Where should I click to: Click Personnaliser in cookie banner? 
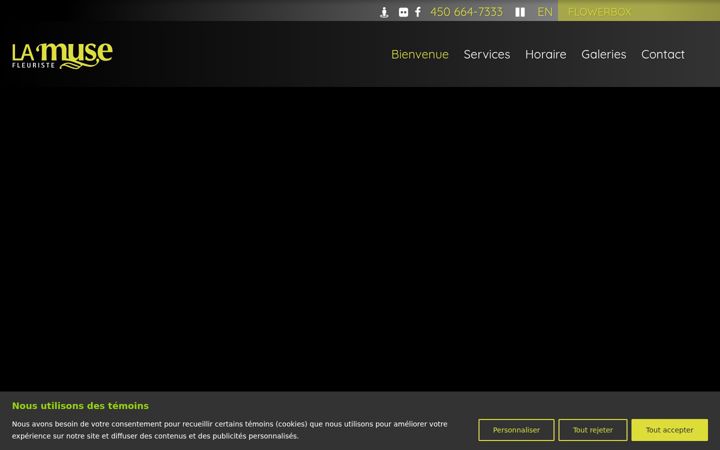tap(516, 430)
